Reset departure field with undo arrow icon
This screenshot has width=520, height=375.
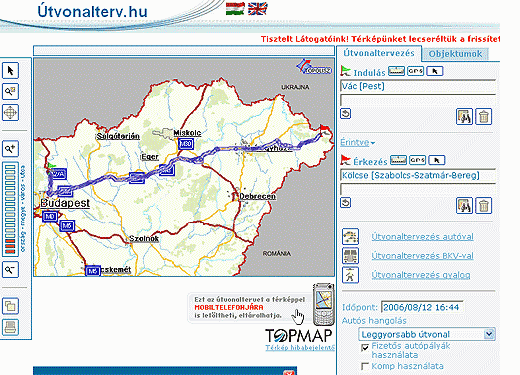[346, 114]
